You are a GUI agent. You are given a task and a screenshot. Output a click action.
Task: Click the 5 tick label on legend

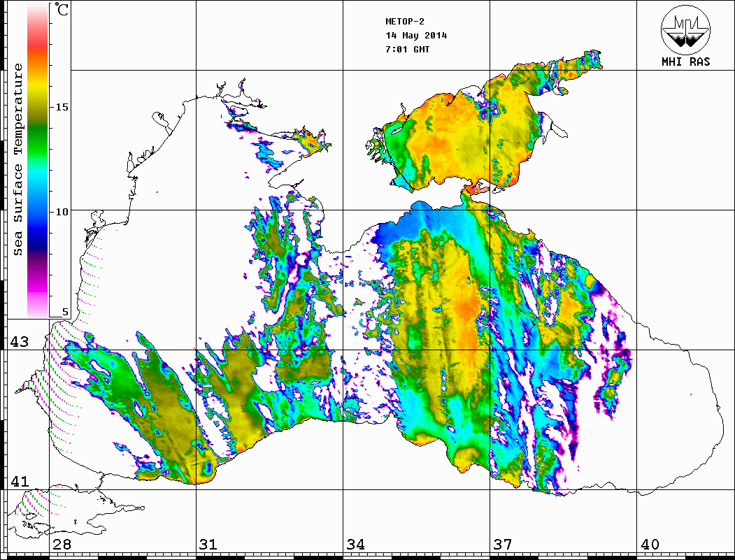tap(65, 312)
